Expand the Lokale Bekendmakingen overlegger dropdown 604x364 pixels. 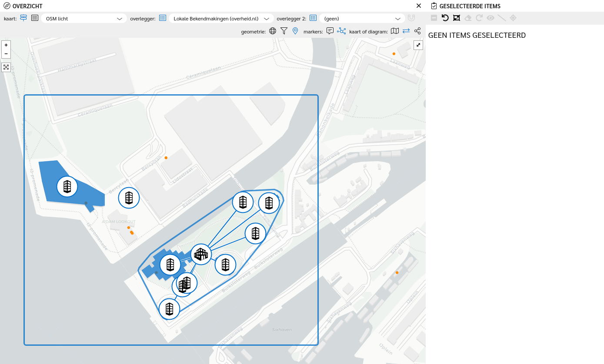tap(221, 19)
